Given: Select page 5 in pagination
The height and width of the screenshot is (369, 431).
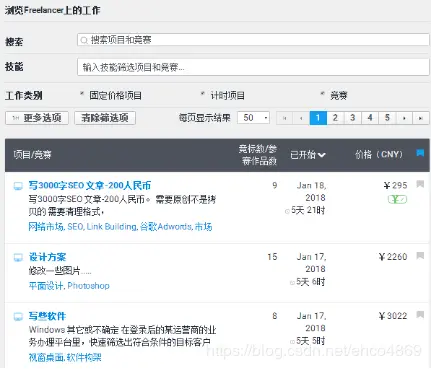Looking at the screenshot, I should coord(387,118).
